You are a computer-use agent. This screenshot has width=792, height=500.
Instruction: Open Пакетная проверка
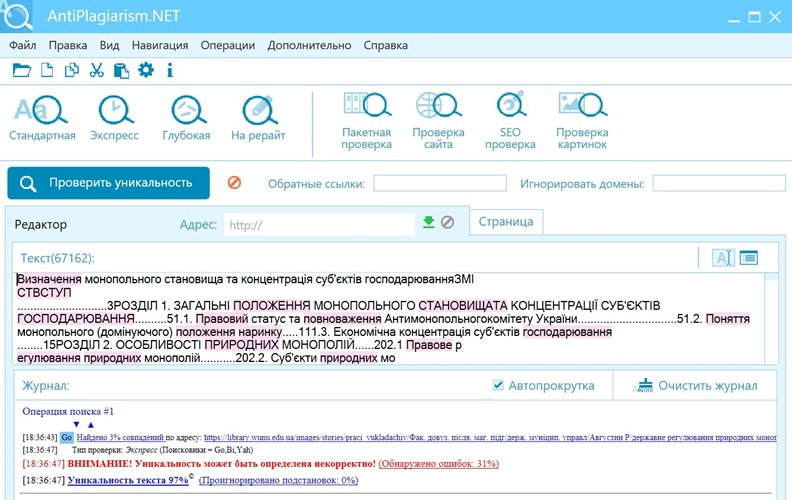367,121
